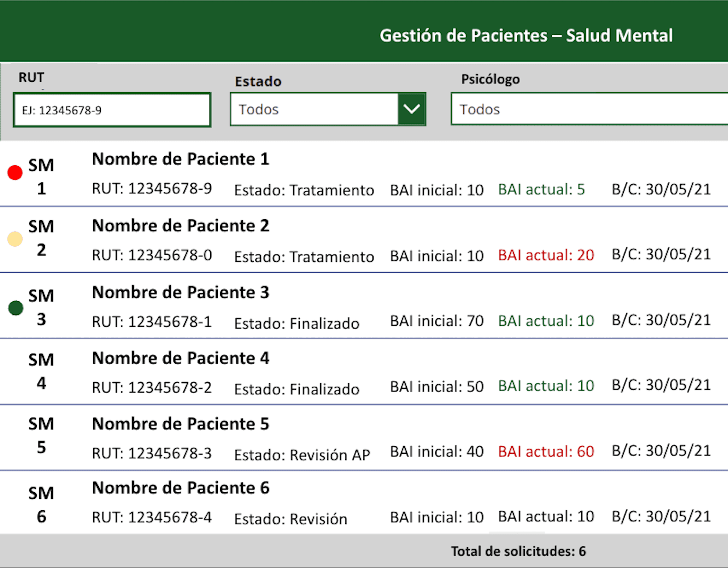
Task: Click Gestión de Pacientes – Salud Mental title
Action: coord(526,36)
